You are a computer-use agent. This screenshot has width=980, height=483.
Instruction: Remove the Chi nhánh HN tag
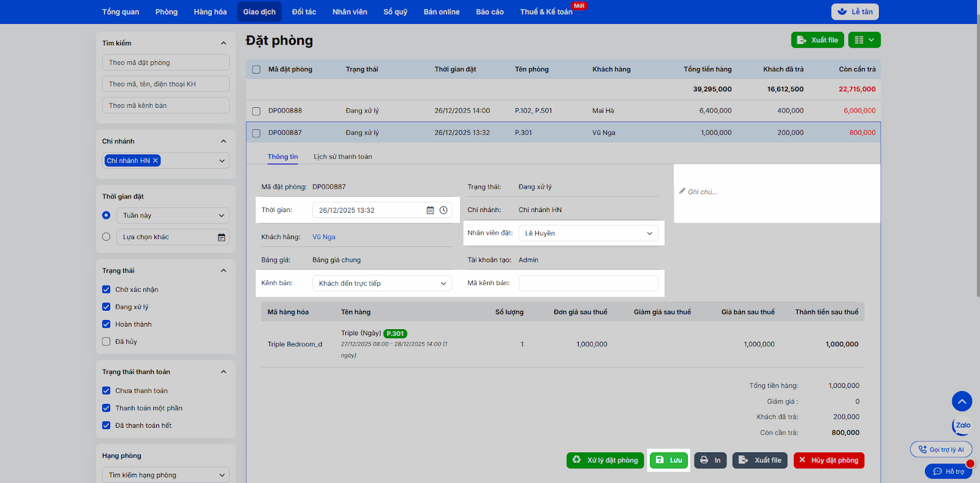(x=156, y=161)
